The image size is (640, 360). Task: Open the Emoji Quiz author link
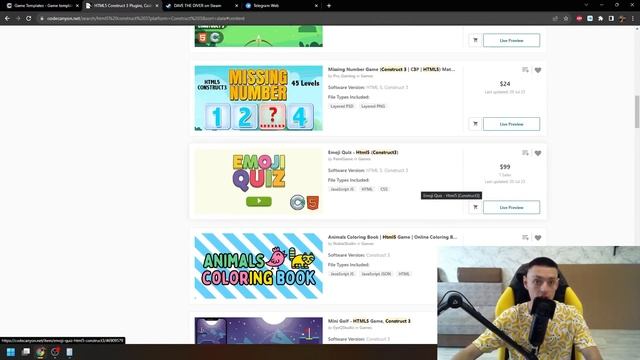343,159
